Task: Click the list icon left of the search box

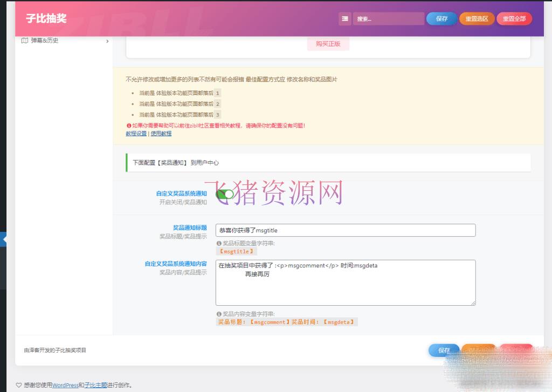Action: pos(345,18)
